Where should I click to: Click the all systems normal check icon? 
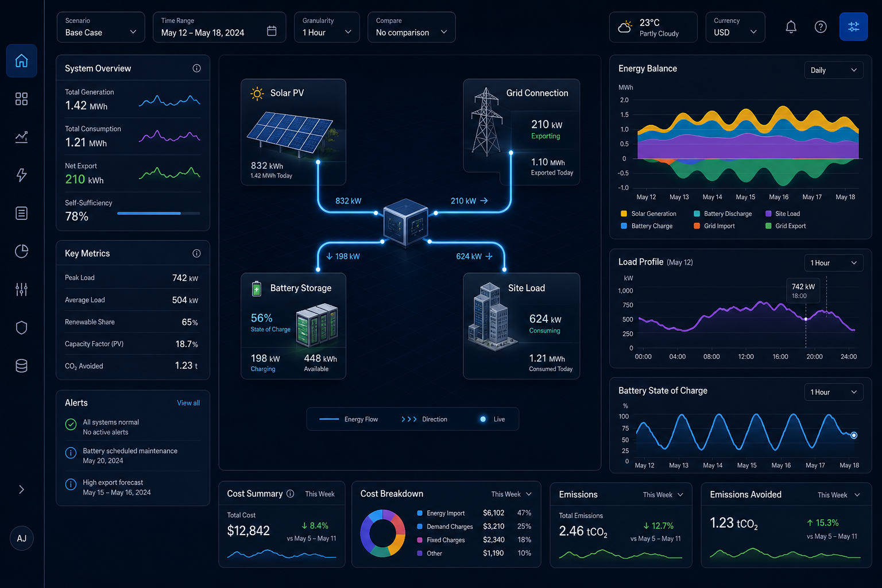coord(71,424)
